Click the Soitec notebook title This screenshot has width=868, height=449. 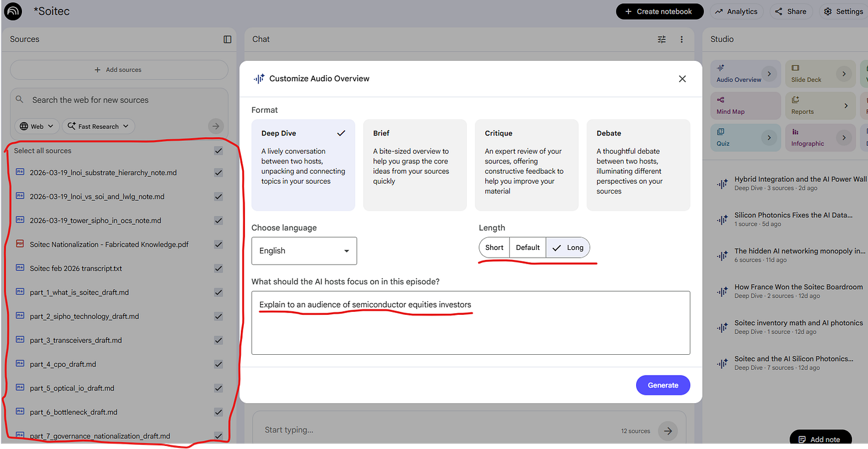click(52, 11)
